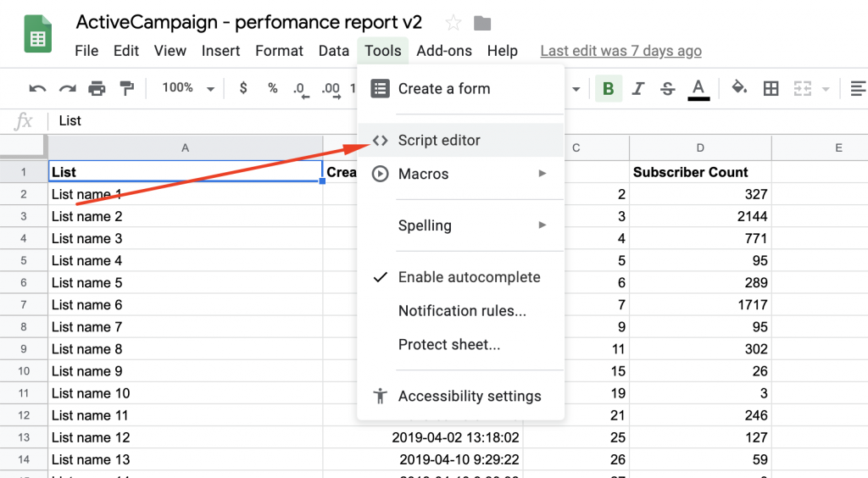Click the redo arrow in toolbar
Screen dimensions: 868x478
click(67, 88)
